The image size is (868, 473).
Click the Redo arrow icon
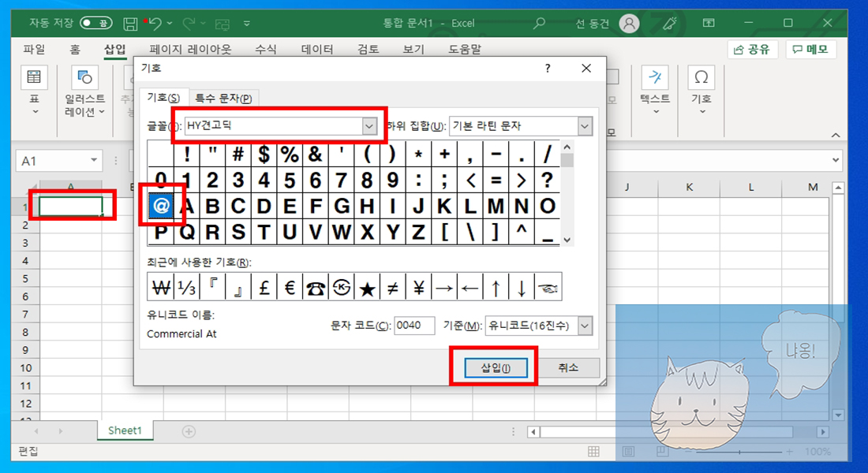tap(189, 23)
